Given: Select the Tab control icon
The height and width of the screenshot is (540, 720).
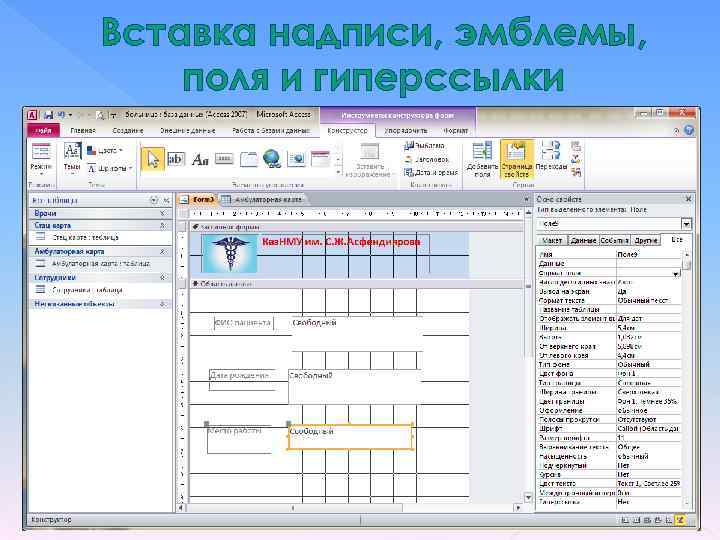Looking at the screenshot, I should click(249, 159).
